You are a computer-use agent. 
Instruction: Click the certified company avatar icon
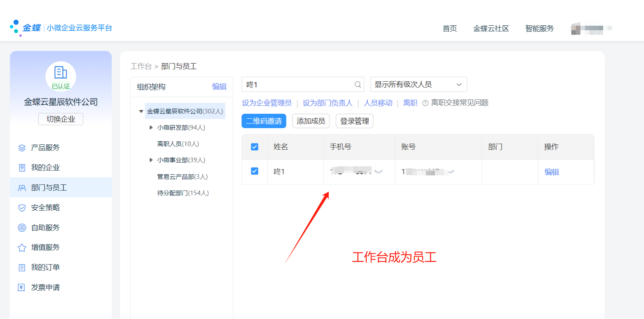61,76
